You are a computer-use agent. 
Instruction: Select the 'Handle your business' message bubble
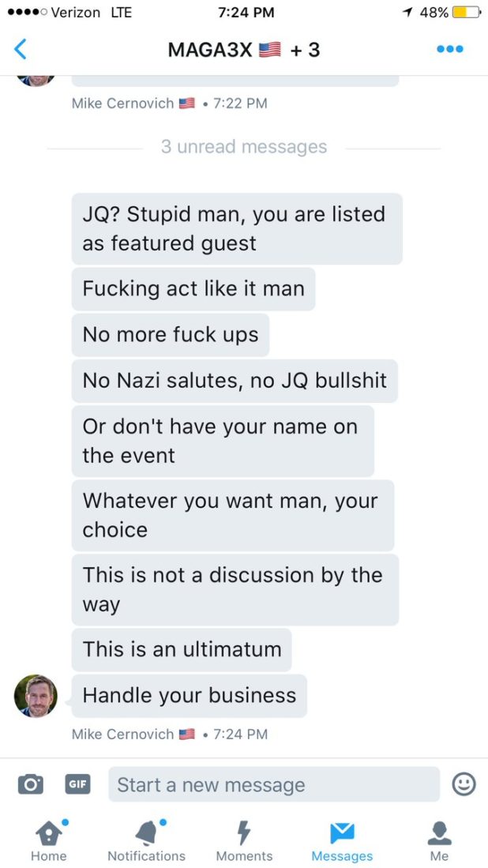pos(190,695)
